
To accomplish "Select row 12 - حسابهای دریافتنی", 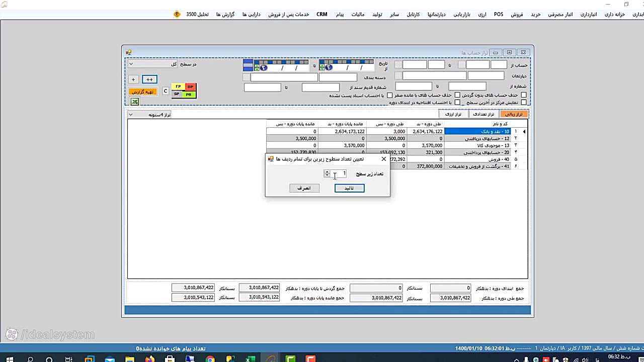I will tap(477, 138).
